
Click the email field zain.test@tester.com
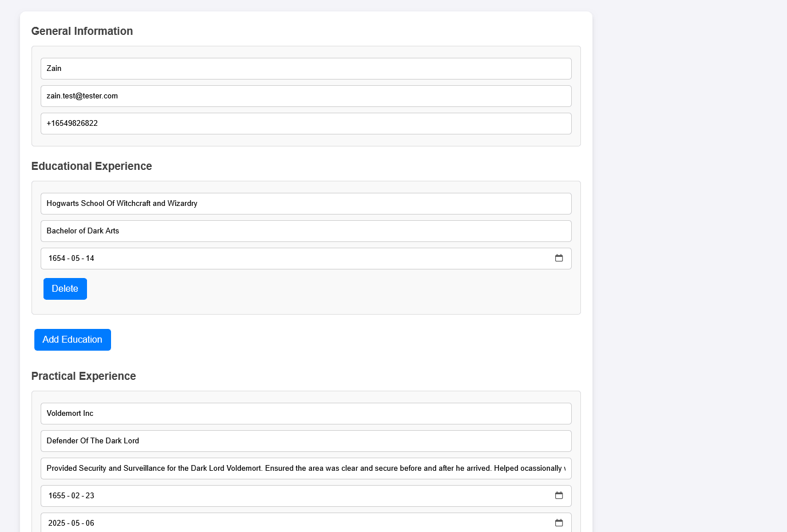pyautogui.click(x=306, y=96)
